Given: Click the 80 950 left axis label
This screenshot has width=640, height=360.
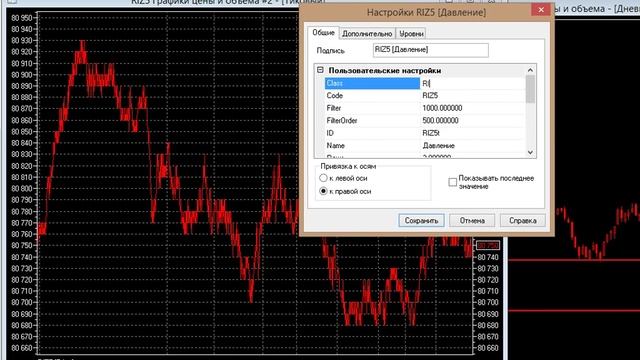Looking at the screenshot, I should pyautogui.click(x=22, y=18).
